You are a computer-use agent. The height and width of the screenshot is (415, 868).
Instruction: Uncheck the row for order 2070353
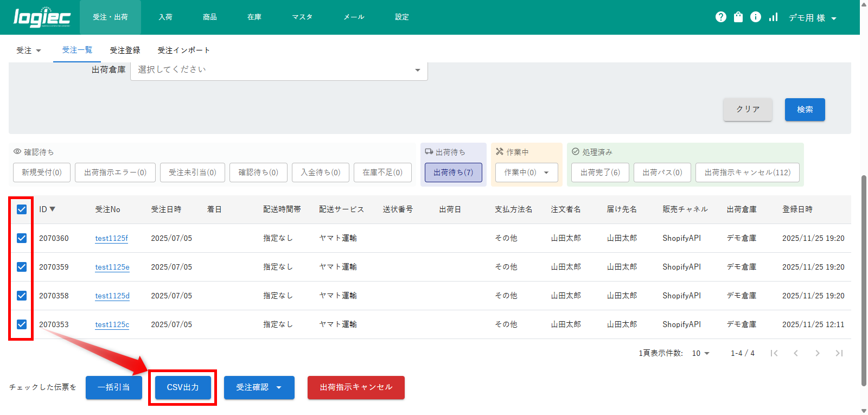(22, 324)
